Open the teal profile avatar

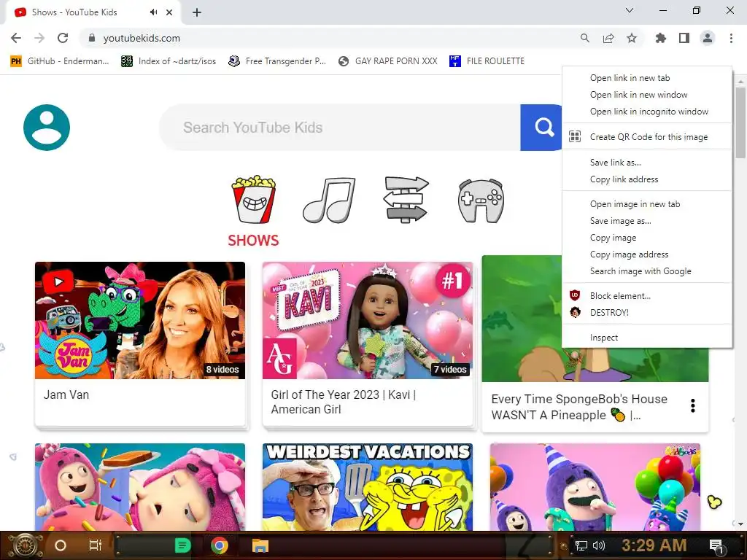coord(47,127)
